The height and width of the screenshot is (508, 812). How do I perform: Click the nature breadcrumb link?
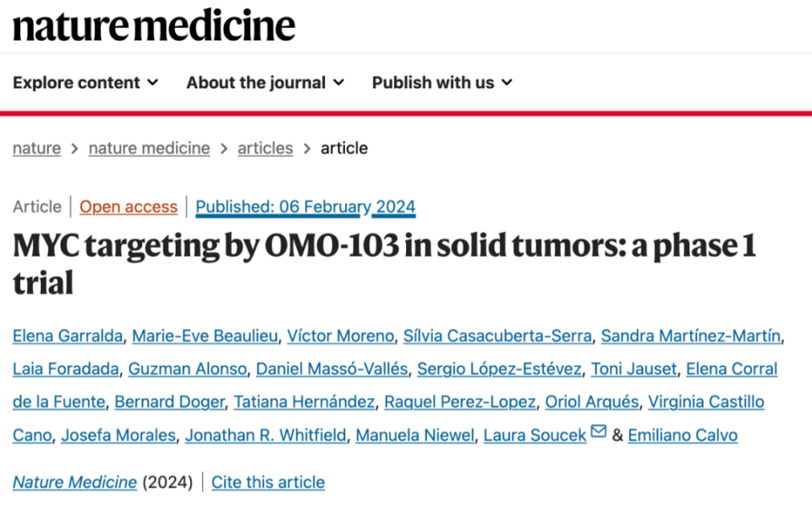click(x=36, y=147)
